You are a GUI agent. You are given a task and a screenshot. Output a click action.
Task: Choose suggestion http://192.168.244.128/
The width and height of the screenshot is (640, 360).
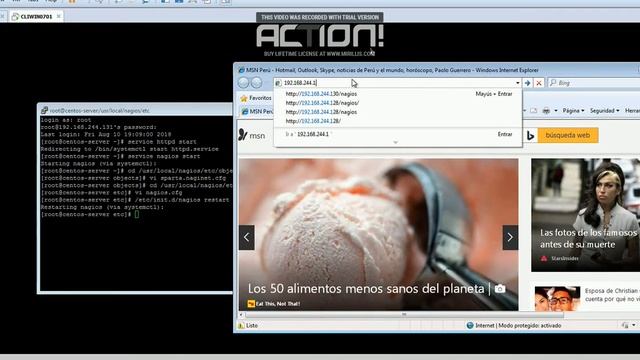pyautogui.click(x=313, y=121)
